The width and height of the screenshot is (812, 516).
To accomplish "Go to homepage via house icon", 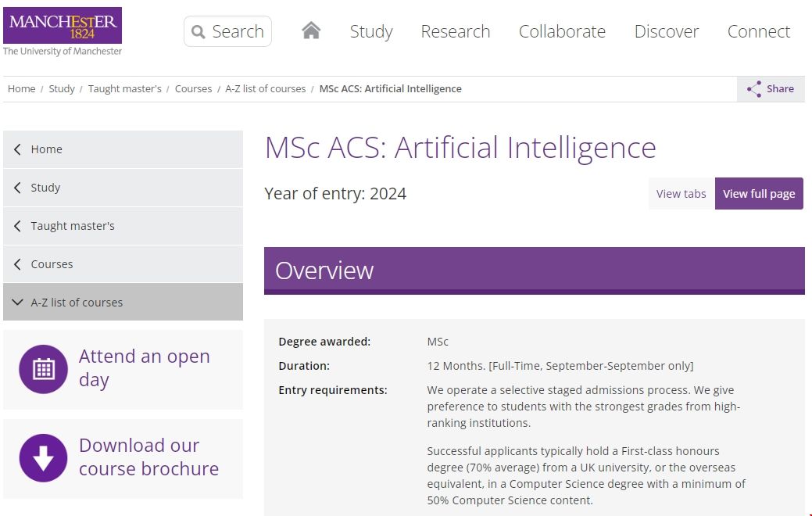I will (x=311, y=31).
